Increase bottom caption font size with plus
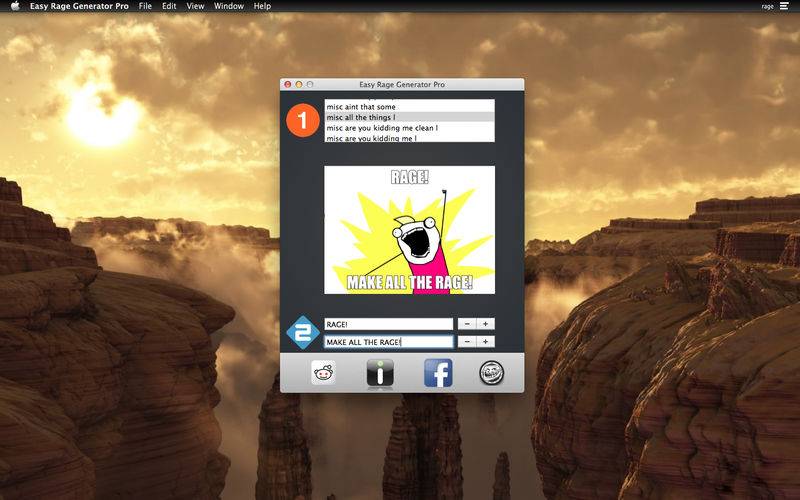Viewport: 800px width, 500px height. [486, 341]
